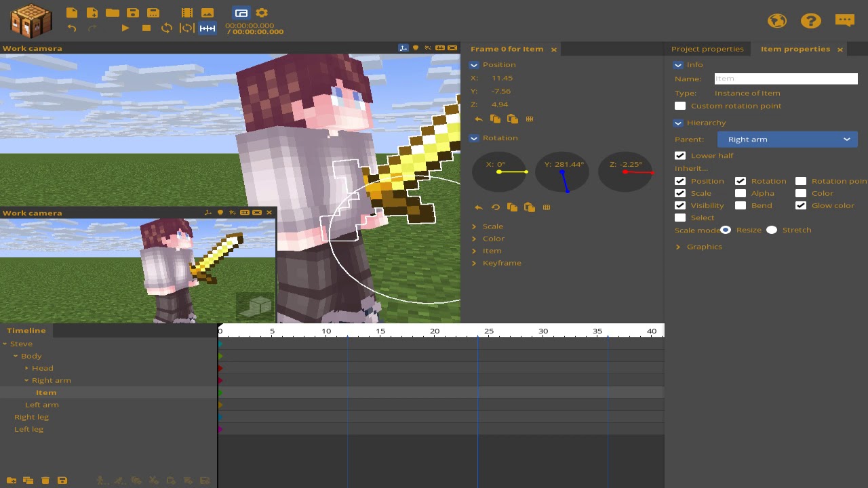Switch to the Project properties tab
Image resolution: width=868 pixels, height=488 pixels.
pyautogui.click(x=707, y=49)
